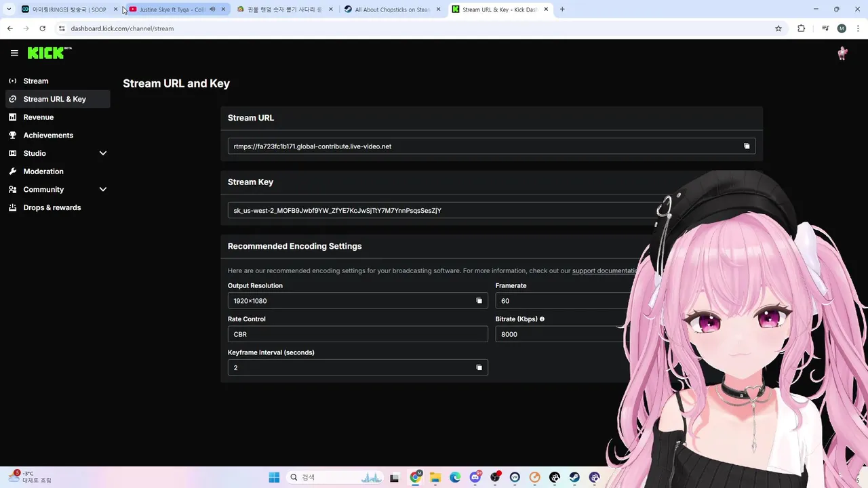Click the Rate Control CBR field
Screen dimensions: 868x488
[358, 334]
